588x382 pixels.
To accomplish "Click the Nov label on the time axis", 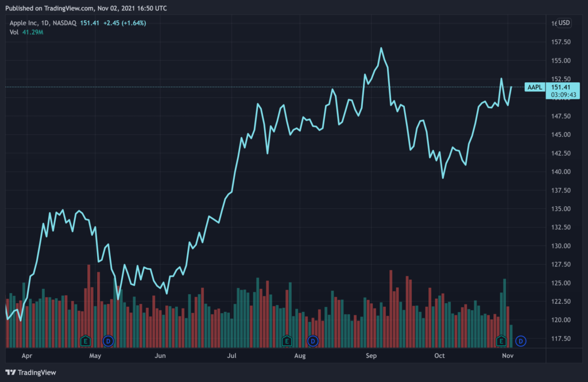I will (508, 356).
